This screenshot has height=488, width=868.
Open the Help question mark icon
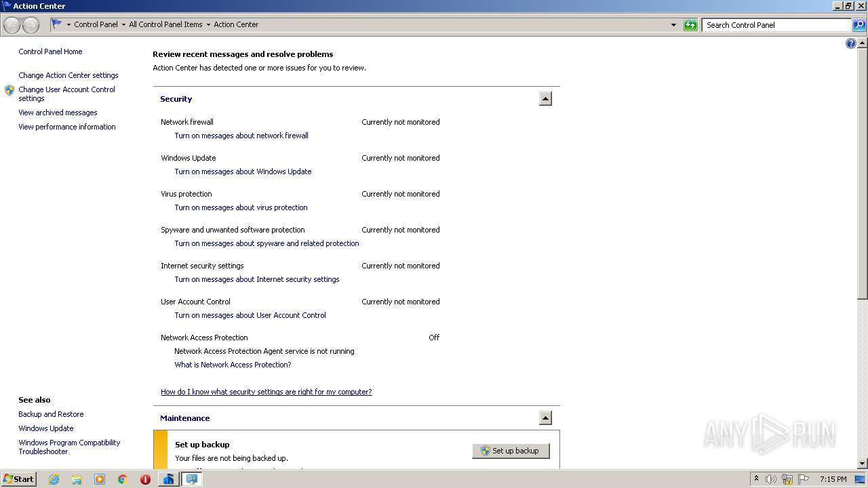[x=851, y=43]
